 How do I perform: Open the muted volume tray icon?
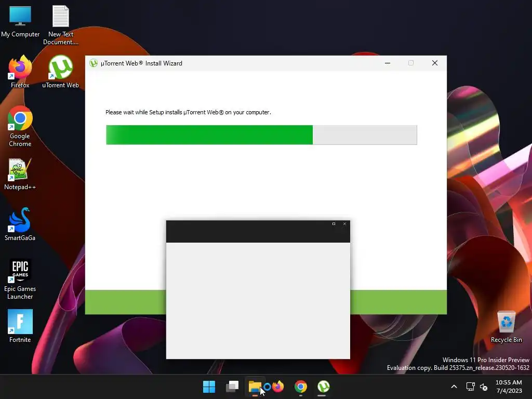tap(484, 387)
